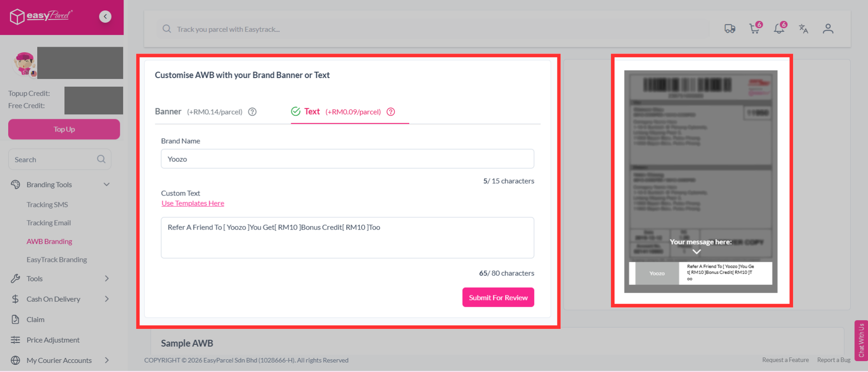Screen dimensions: 868x372
Task: Open the notifications bell
Action: [x=779, y=29]
